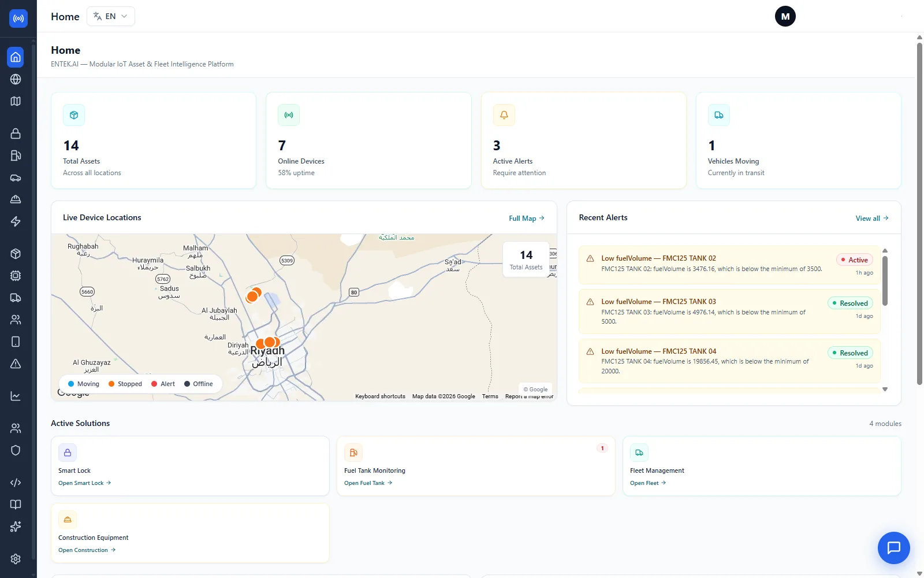Open the code brackets icon in sidebar

[x=16, y=483]
